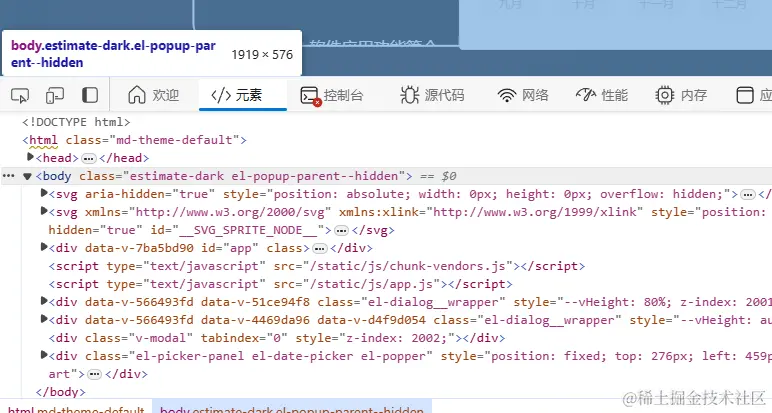
Task: Select the <!DOCTYPE html> line
Action: pos(76,122)
